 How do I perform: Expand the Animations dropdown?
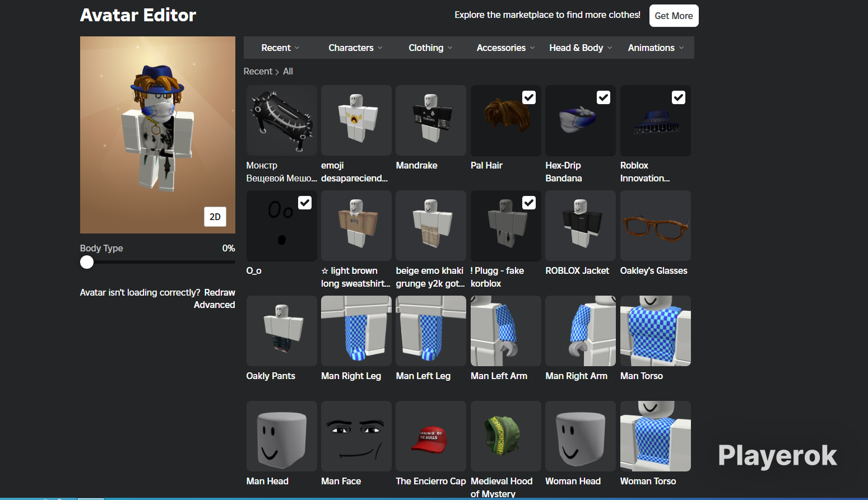(656, 48)
